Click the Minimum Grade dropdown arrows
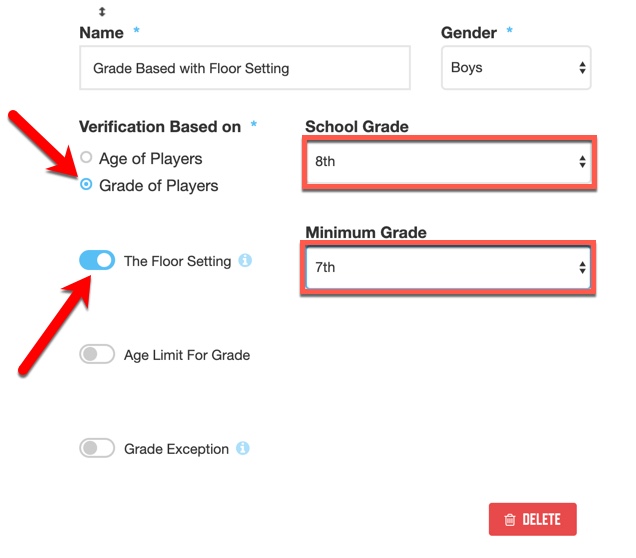636x558 pixels. [x=582, y=267]
